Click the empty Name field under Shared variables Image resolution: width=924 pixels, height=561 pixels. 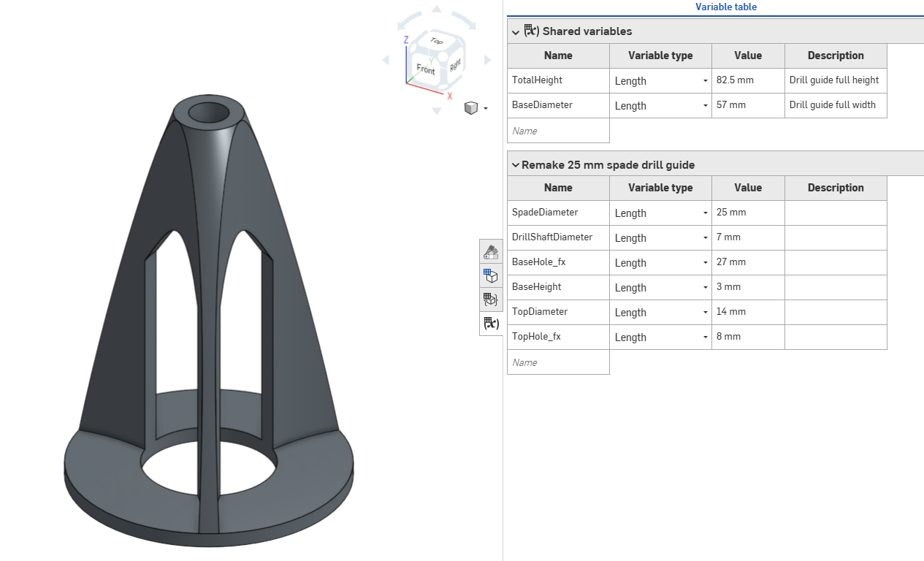pos(558,131)
